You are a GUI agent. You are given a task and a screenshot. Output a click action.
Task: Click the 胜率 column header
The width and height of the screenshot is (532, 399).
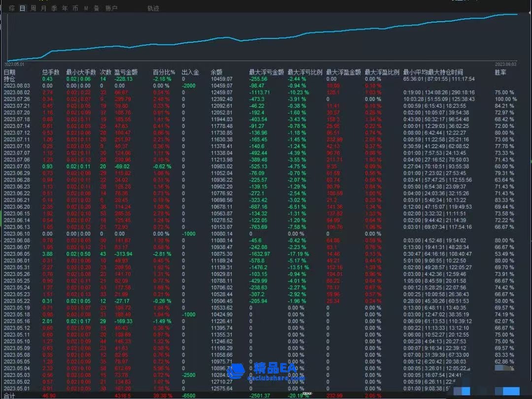pos(500,72)
